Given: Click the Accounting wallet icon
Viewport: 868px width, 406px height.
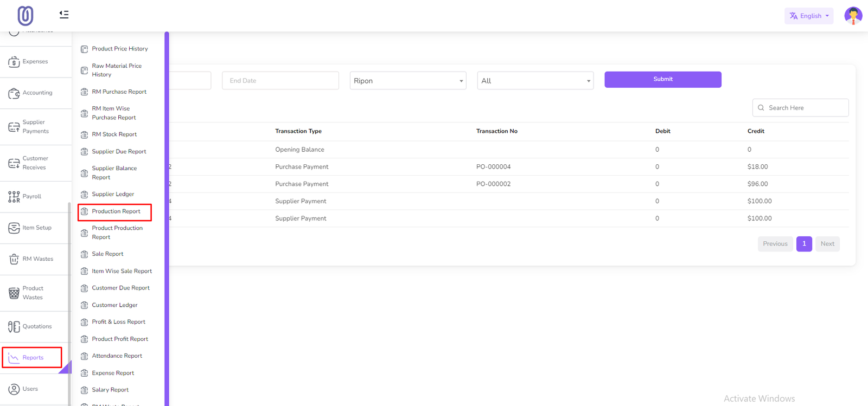Looking at the screenshot, I should tap(14, 93).
